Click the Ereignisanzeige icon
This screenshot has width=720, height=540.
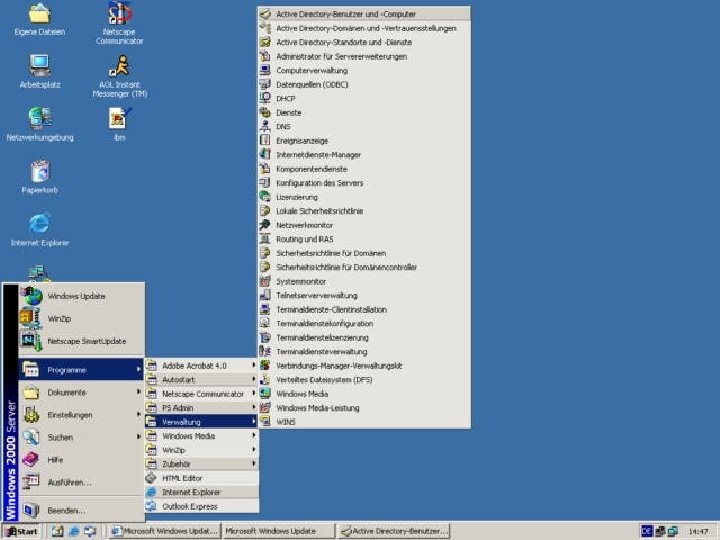pos(265,140)
